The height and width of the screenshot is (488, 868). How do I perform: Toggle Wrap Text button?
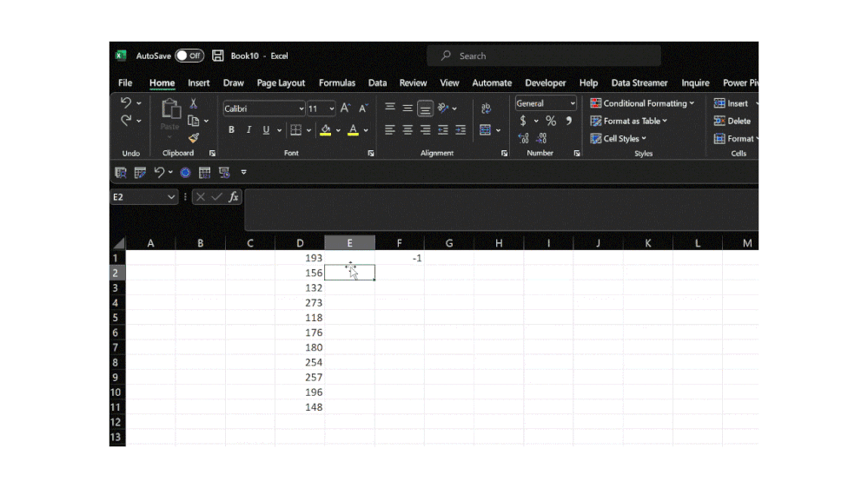pos(486,108)
